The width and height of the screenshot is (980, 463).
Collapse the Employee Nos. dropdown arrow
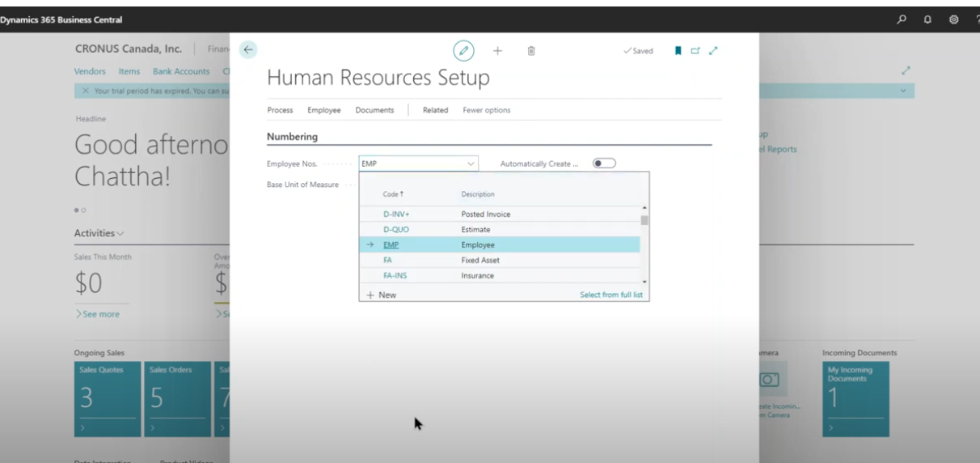coord(471,164)
